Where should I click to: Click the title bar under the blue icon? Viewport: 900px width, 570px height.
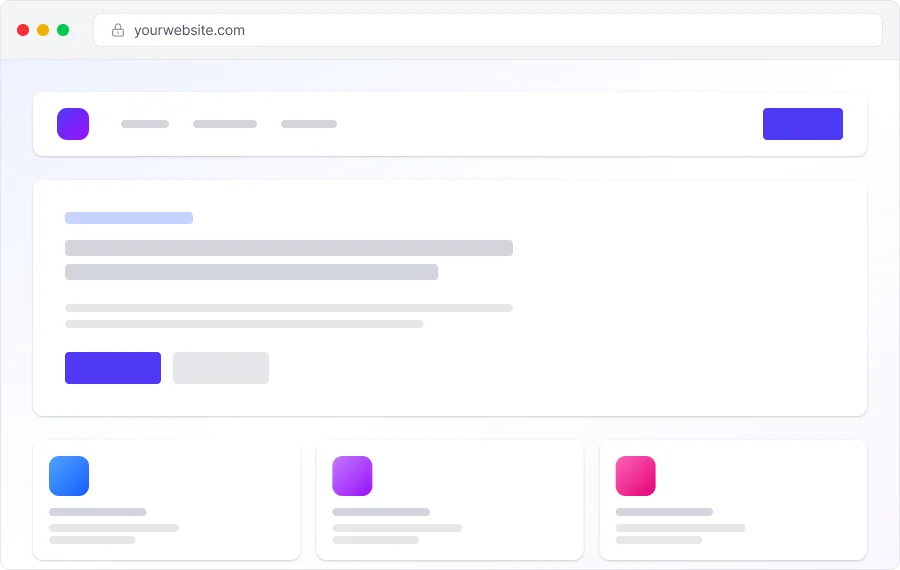tap(98, 512)
